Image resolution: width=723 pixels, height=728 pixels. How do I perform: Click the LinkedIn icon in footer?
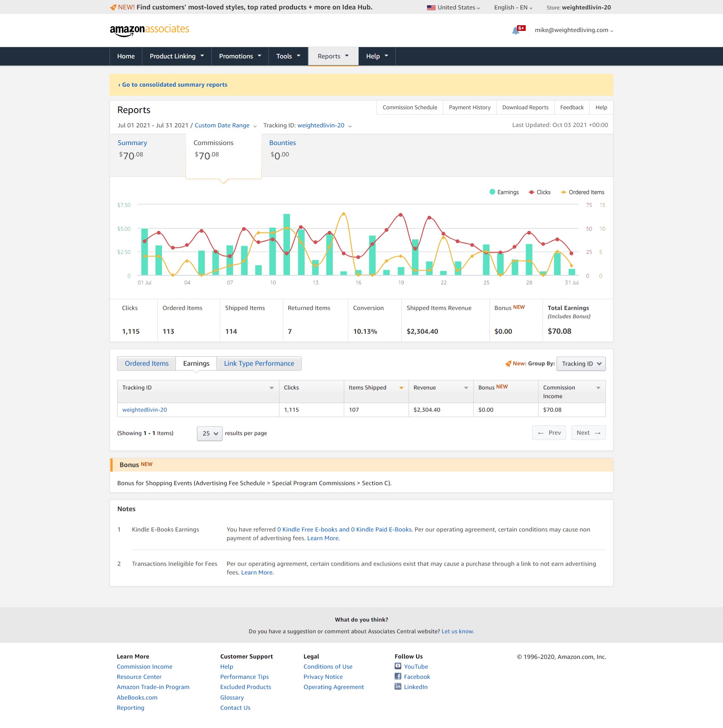pos(398,687)
